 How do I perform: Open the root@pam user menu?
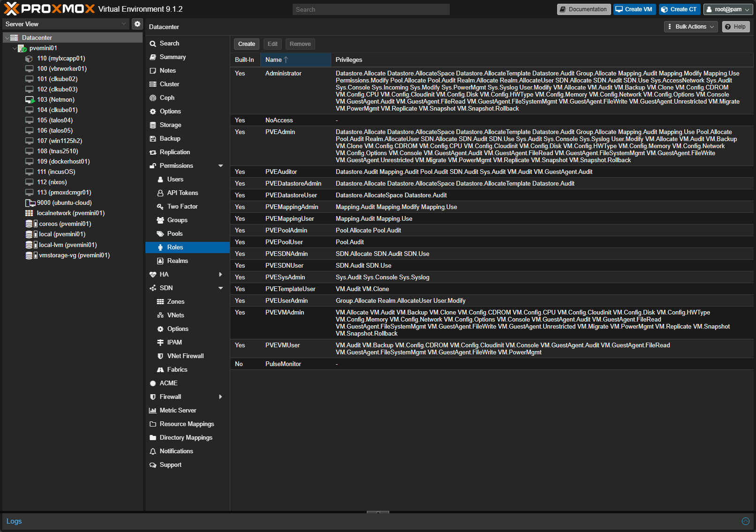(x=728, y=9)
